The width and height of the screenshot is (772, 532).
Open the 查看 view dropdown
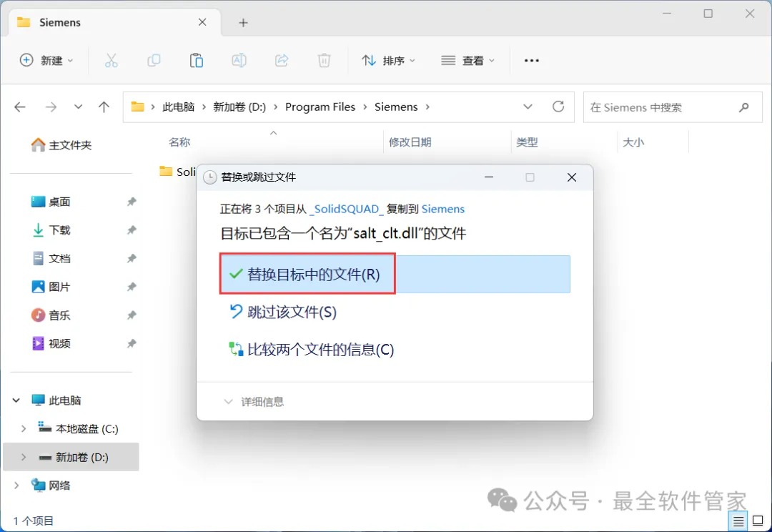coord(467,61)
